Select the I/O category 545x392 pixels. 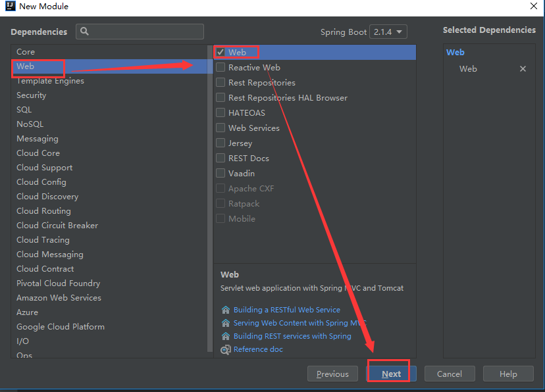(x=109, y=341)
